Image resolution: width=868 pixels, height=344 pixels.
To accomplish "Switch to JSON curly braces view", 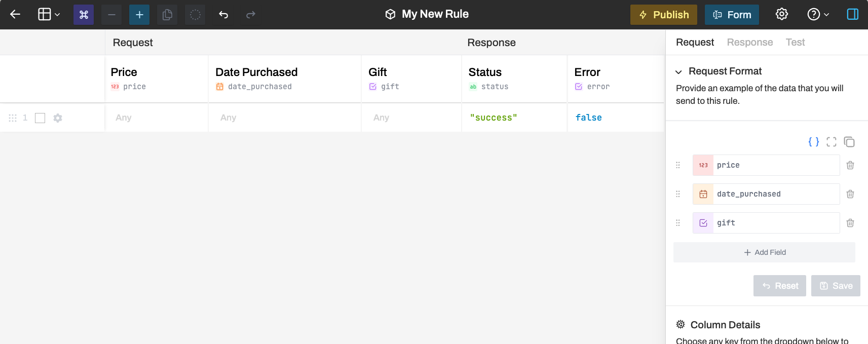I will click(813, 142).
